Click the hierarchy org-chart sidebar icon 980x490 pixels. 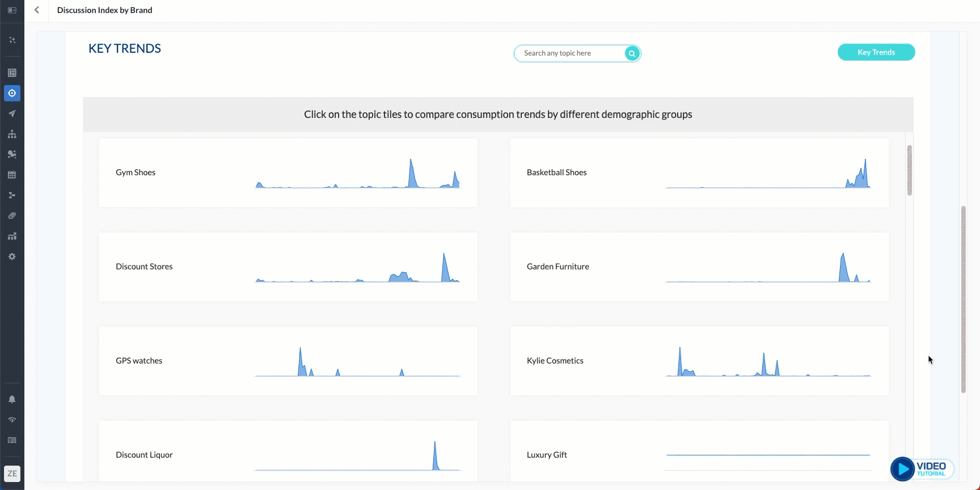click(x=12, y=134)
